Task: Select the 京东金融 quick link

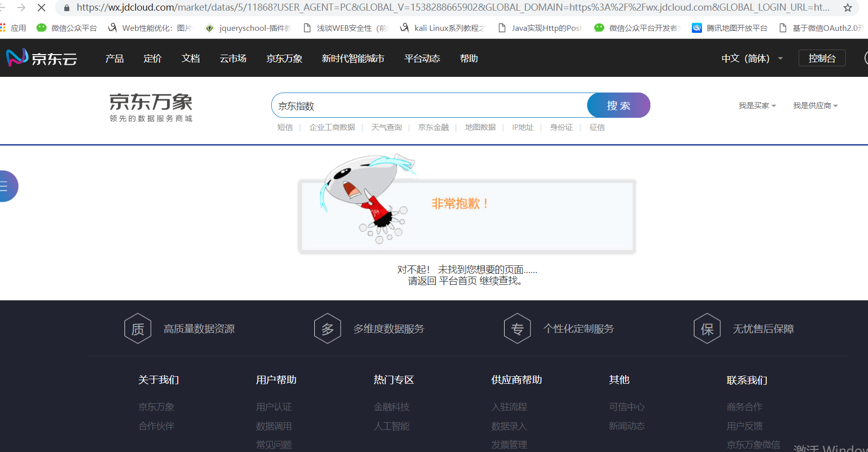Action: tap(434, 127)
